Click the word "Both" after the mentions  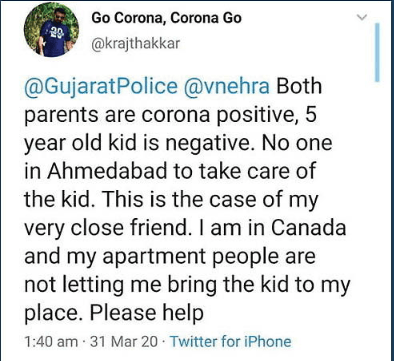(x=299, y=86)
